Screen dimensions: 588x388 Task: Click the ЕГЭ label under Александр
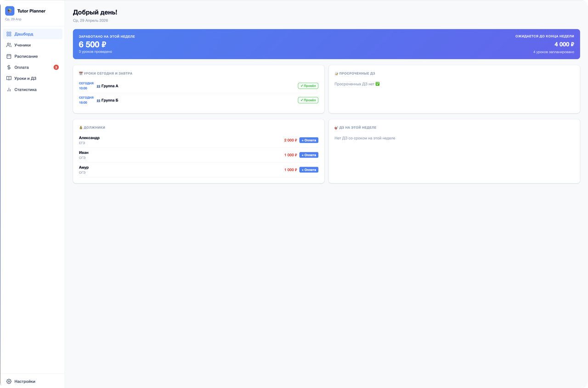click(x=82, y=143)
